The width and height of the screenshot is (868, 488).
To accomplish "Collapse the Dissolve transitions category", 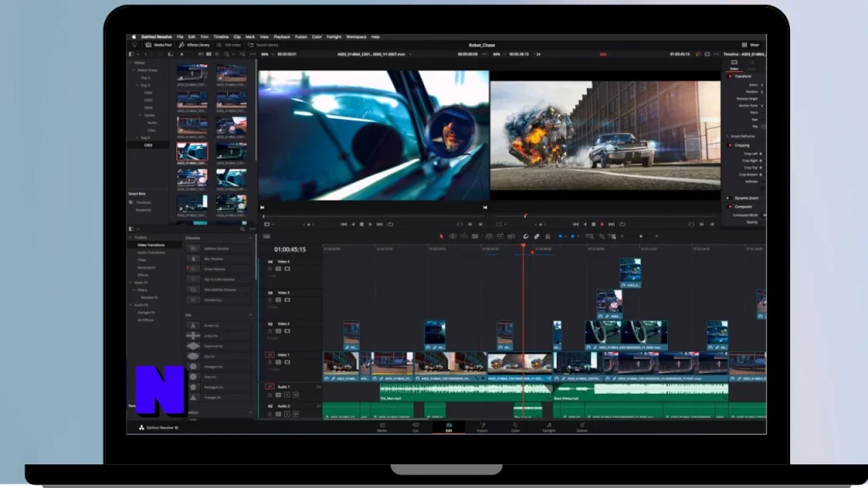I will [251, 238].
